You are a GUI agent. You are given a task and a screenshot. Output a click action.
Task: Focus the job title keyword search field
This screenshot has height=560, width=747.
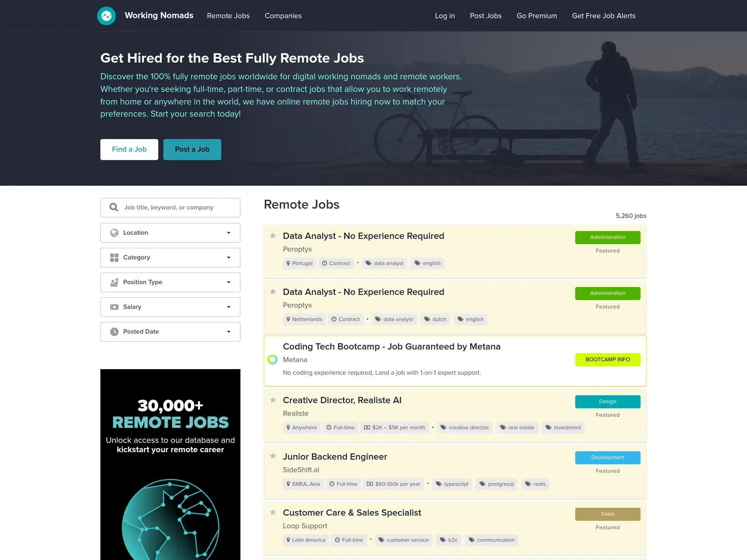[170, 208]
